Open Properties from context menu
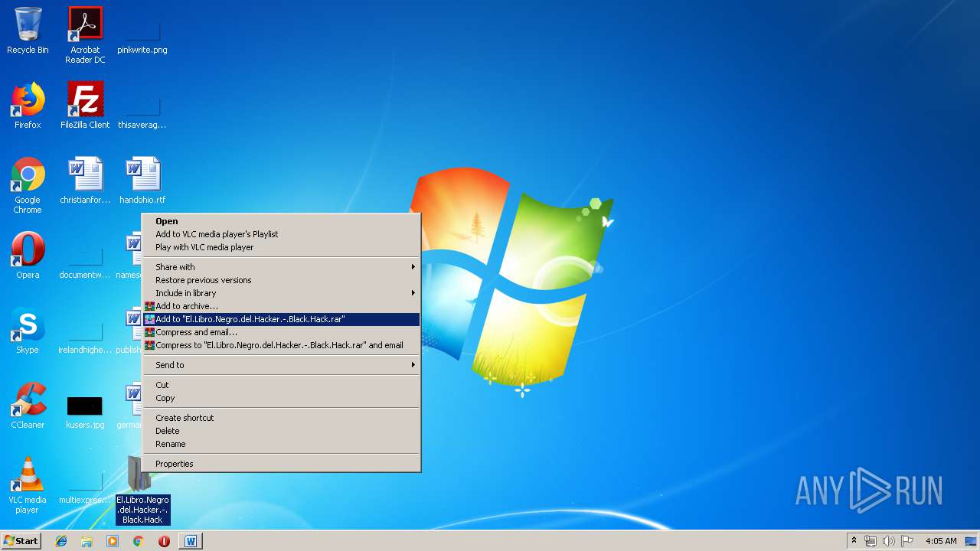The image size is (980, 551). pos(282,464)
